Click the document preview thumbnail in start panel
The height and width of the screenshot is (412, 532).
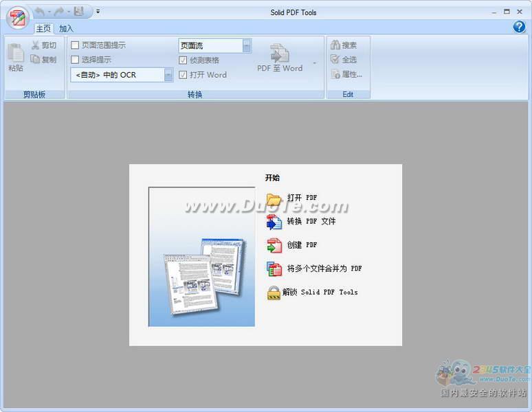[202, 257]
